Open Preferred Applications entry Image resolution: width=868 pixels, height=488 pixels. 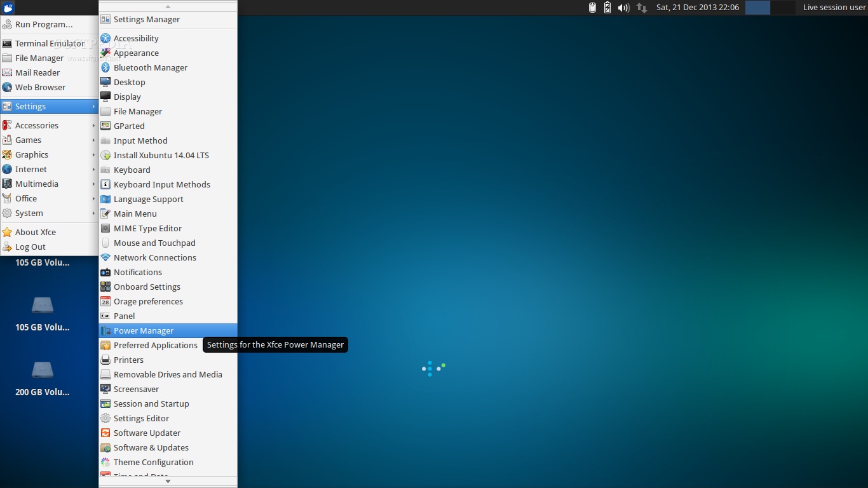pyautogui.click(x=168, y=345)
